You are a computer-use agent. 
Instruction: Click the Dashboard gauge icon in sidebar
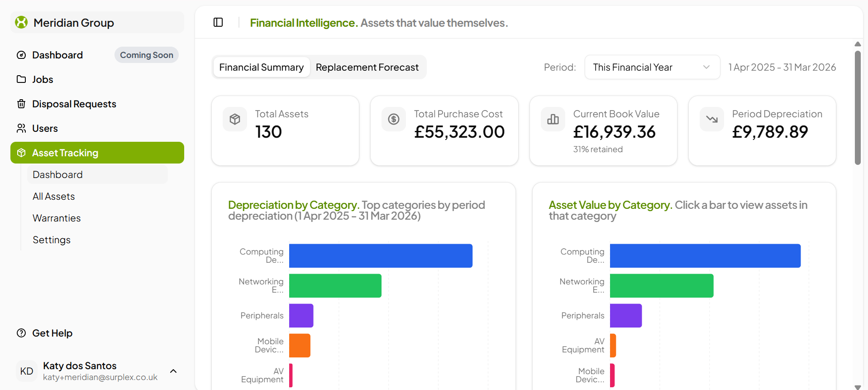[21, 55]
